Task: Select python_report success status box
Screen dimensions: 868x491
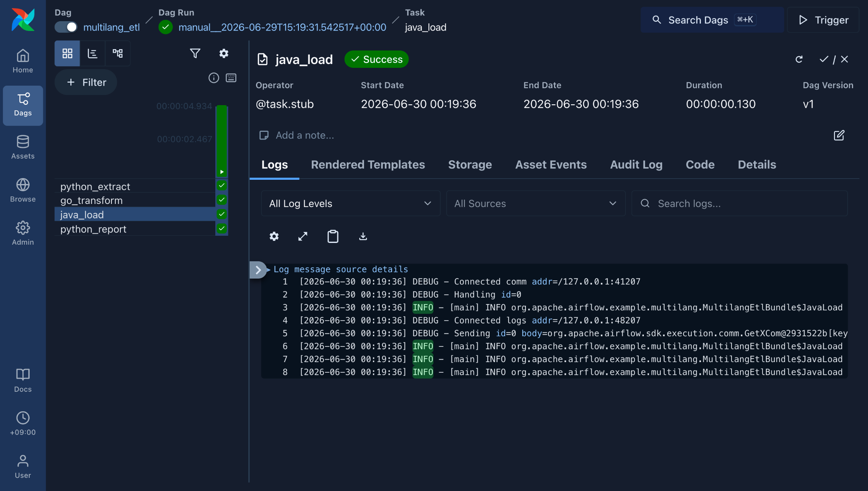Action: pyautogui.click(x=222, y=229)
